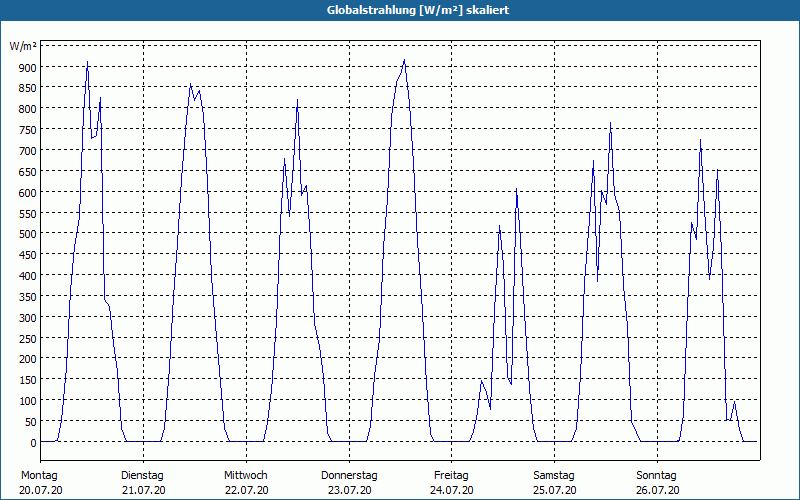Click the 'Donnerstag' day label
The height and width of the screenshot is (500, 800).
[349, 476]
